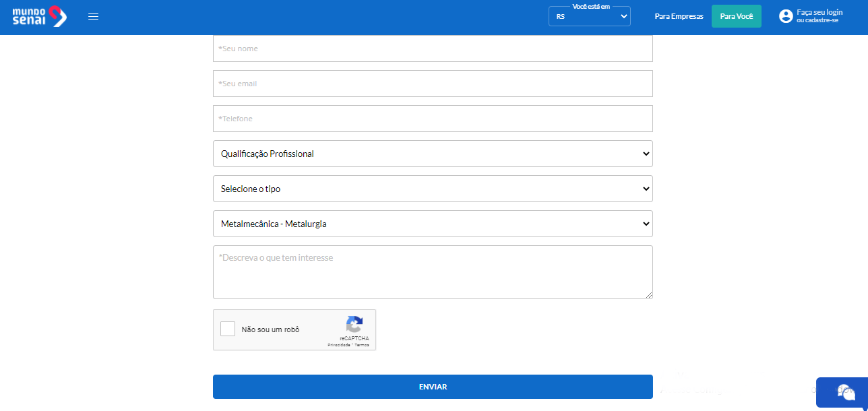
Task: Click the reCAPTCHA logo
Action: (x=354, y=324)
